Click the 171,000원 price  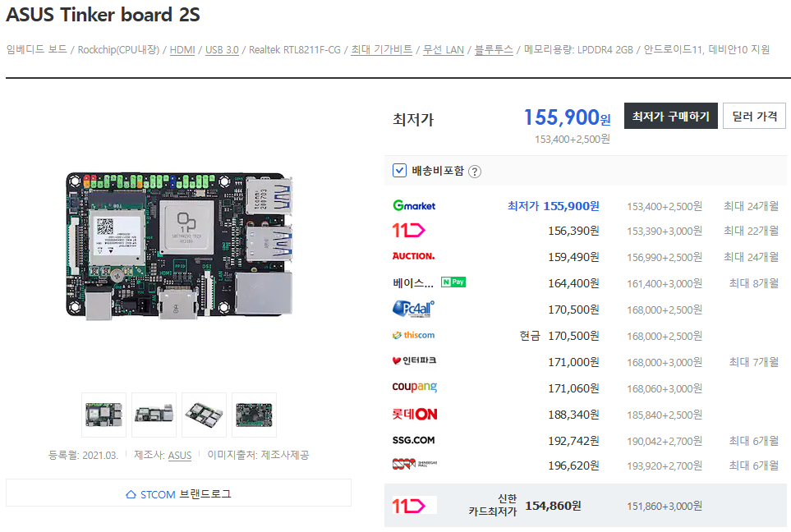(573, 362)
